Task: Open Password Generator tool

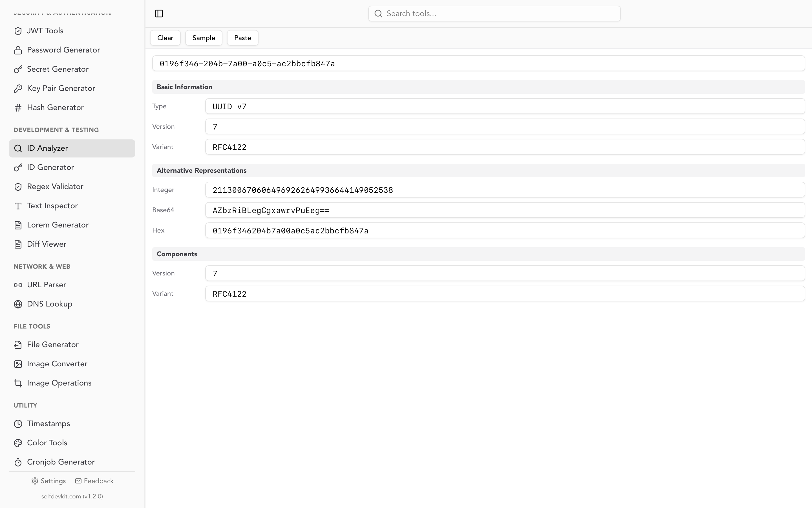Action: [x=72, y=50]
